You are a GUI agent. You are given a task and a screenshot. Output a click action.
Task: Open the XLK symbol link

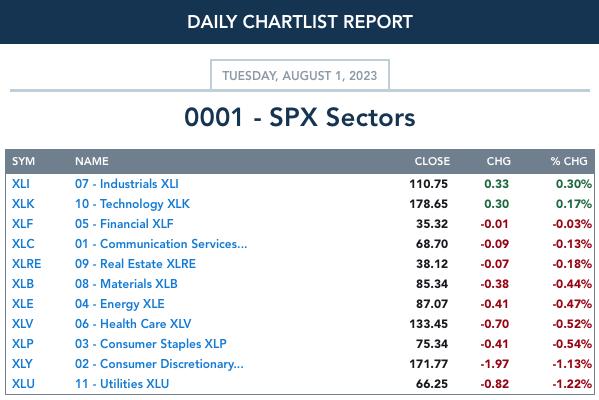pyautogui.click(x=23, y=204)
